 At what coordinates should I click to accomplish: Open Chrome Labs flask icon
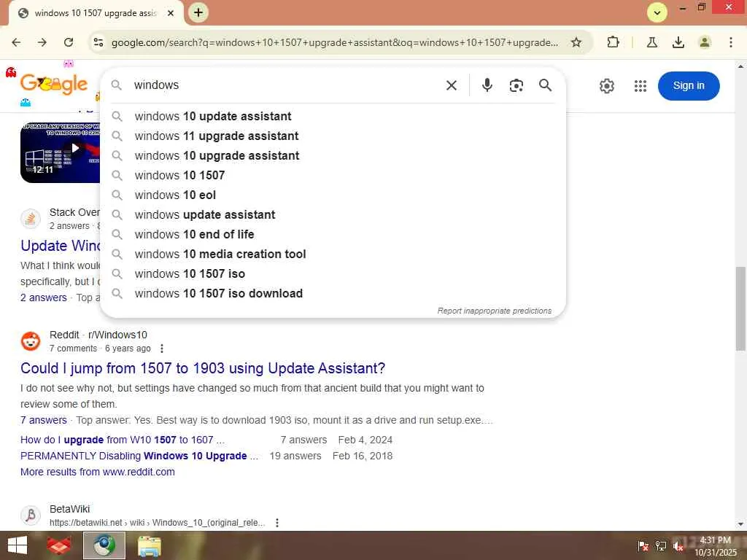pos(651,42)
